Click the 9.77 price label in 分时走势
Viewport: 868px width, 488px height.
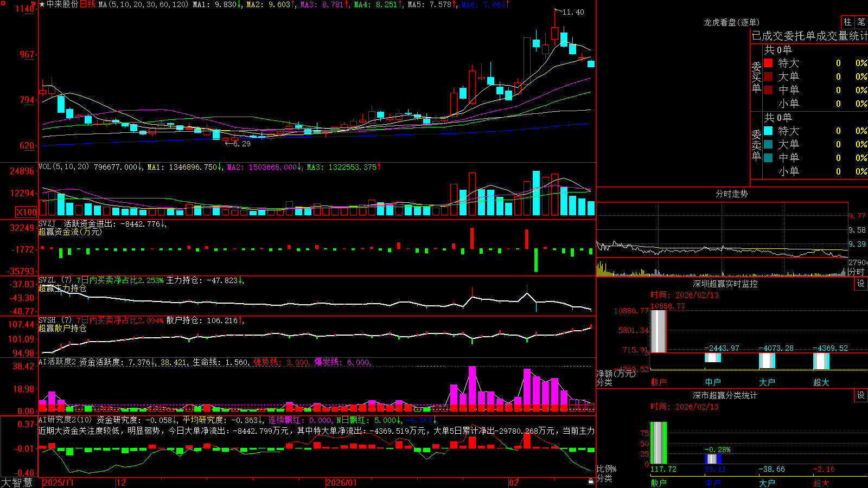pos(857,216)
